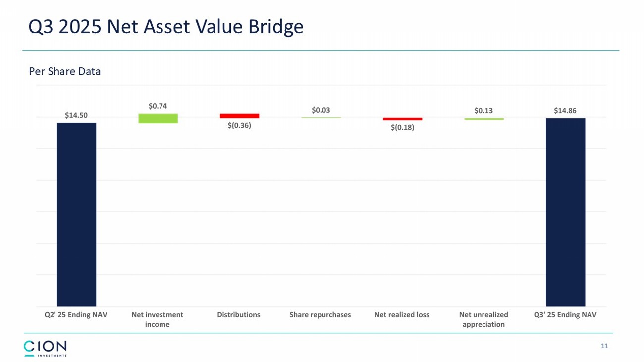Click the CION Investments logo
The height and width of the screenshot is (362, 644).
coord(45,348)
